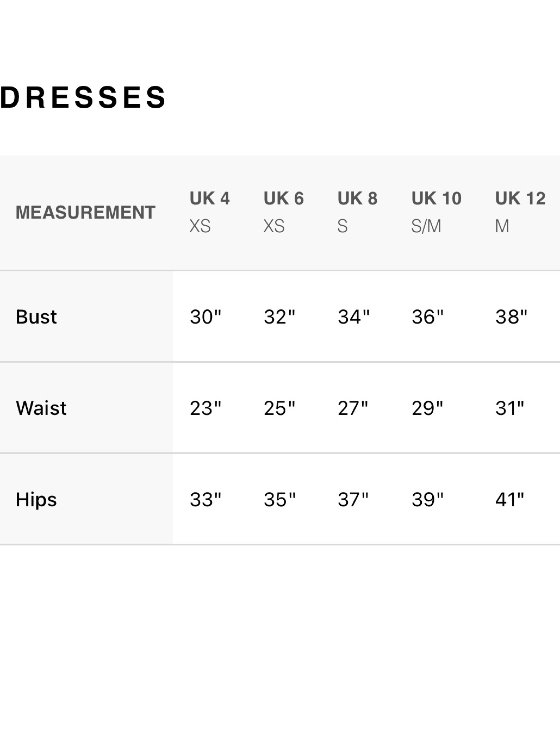560x749 pixels.
Task: Select the 23" waist measurement cell
Action: (205, 408)
